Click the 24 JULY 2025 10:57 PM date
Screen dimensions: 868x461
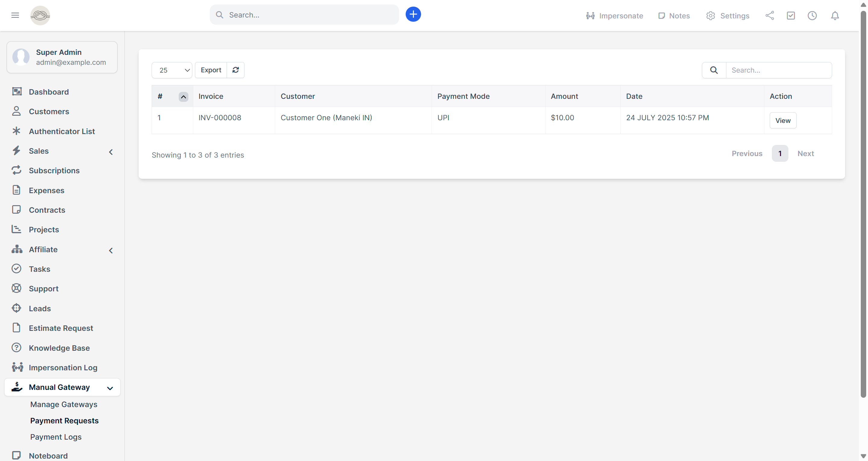point(668,118)
